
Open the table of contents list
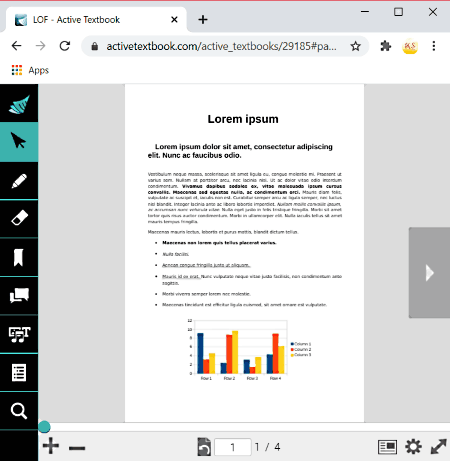tap(19, 372)
